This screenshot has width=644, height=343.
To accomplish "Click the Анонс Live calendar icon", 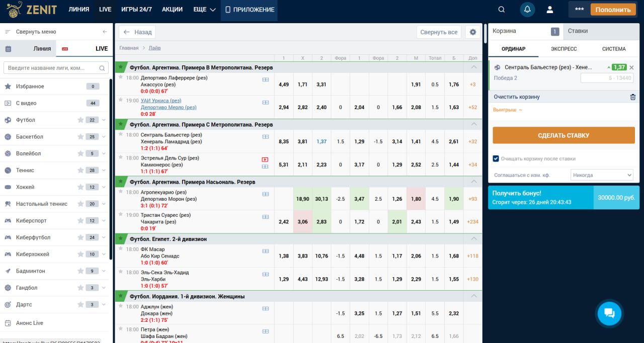I will point(8,323).
